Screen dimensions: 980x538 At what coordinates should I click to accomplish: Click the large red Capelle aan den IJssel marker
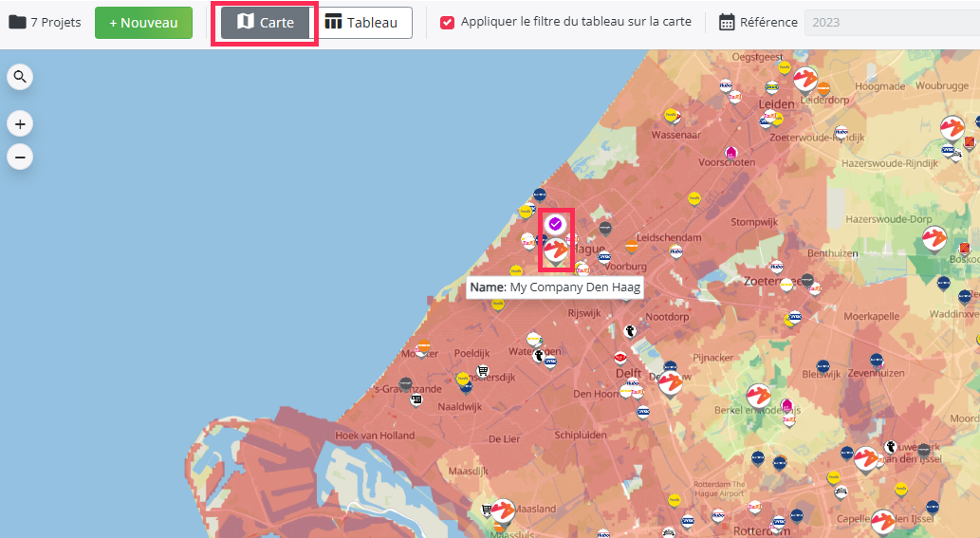tap(883, 523)
